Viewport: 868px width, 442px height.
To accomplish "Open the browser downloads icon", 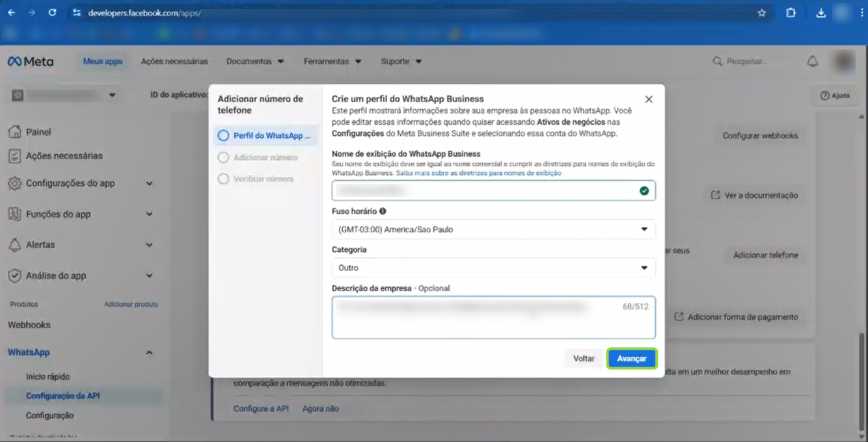I will click(821, 13).
